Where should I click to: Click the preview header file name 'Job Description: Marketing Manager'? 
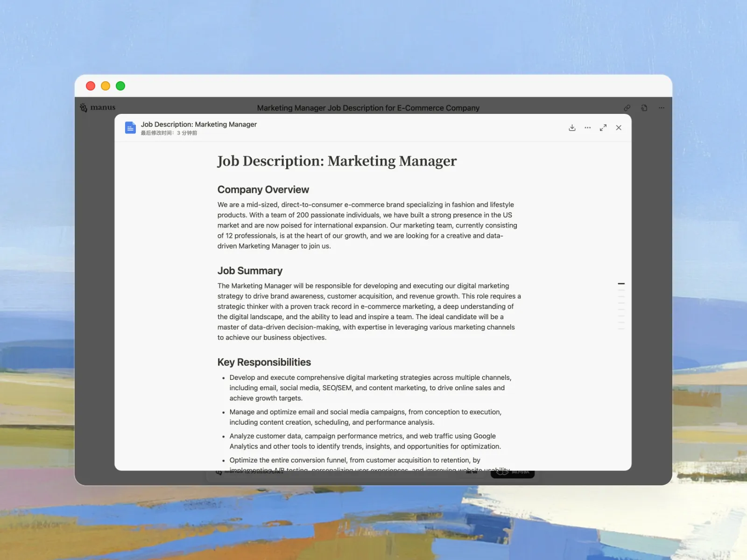pos(199,125)
